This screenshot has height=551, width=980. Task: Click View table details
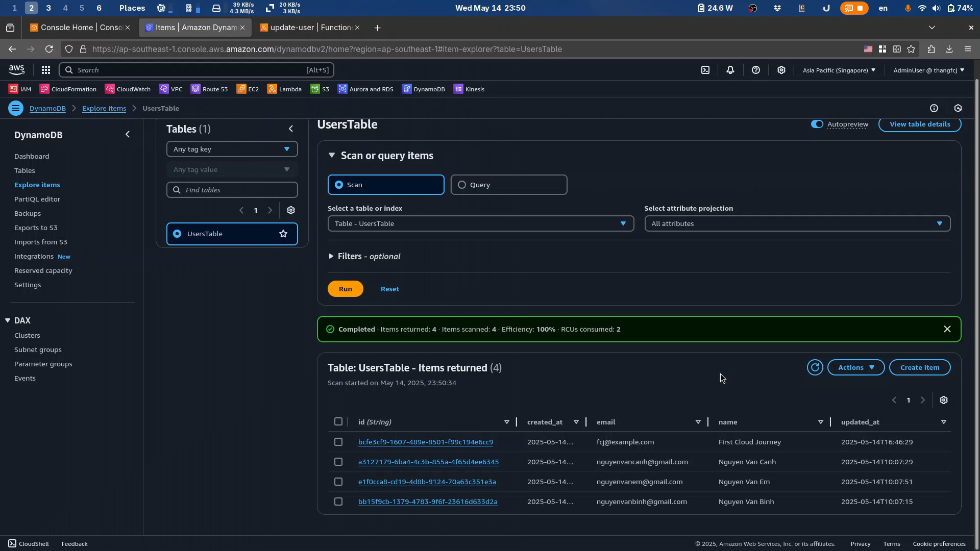coord(920,124)
